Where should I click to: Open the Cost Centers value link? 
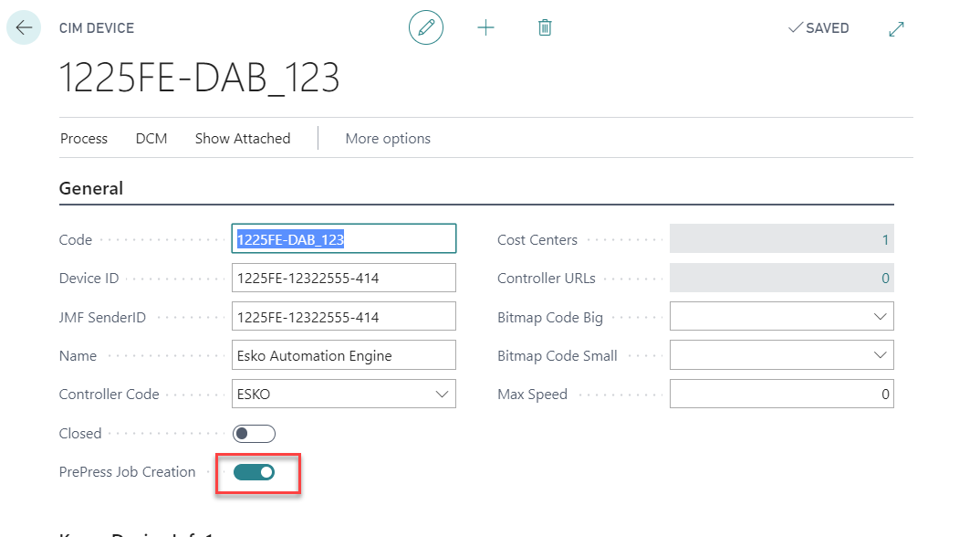[884, 240]
